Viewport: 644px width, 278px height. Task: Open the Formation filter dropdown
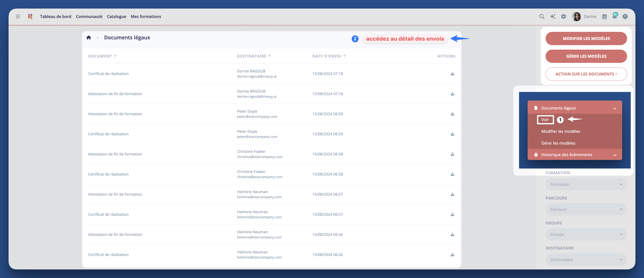click(x=586, y=184)
